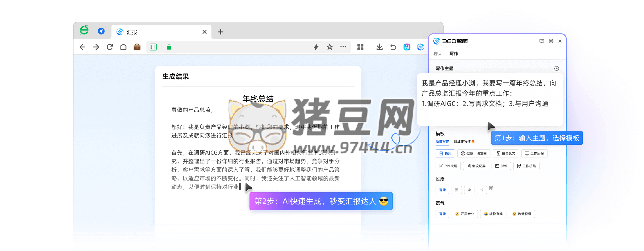Select the 短 length option
This screenshot has height=251, width=644.
(456, 190)
